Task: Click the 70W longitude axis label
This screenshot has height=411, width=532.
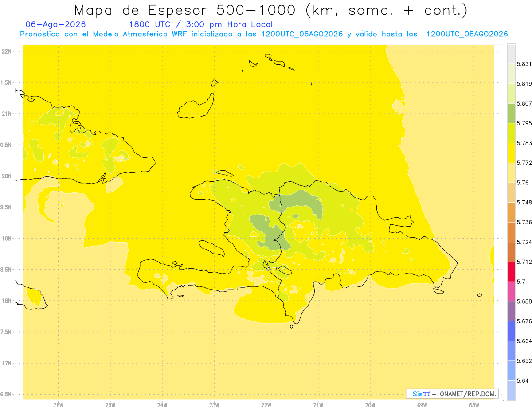Action: pyautogui.click(x=370, y=405)
